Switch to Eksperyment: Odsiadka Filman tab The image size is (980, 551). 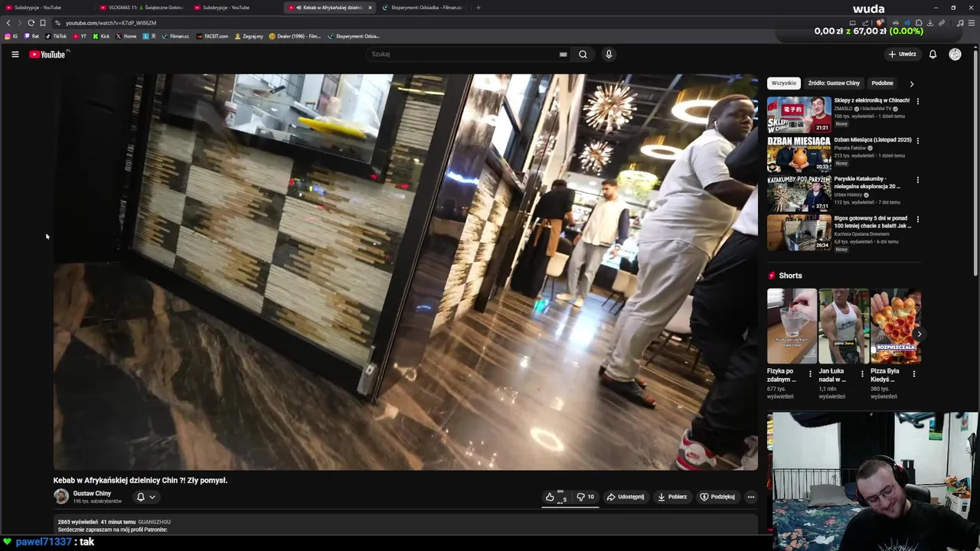425,8
